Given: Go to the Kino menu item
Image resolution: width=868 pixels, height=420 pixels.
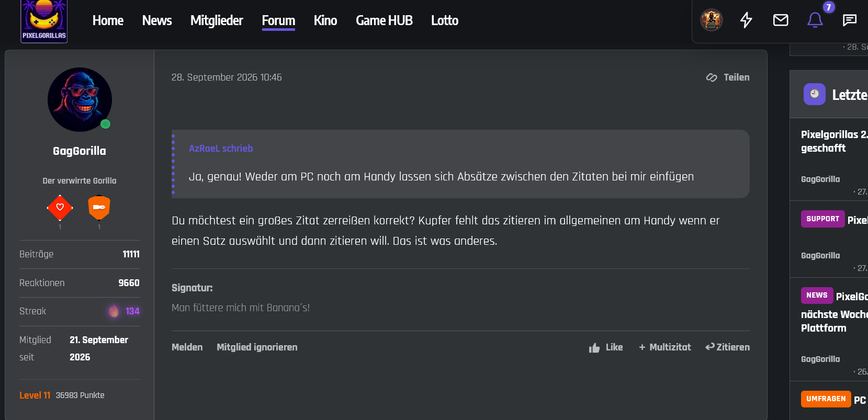Looking at the screenshot, I should (325, 20).
